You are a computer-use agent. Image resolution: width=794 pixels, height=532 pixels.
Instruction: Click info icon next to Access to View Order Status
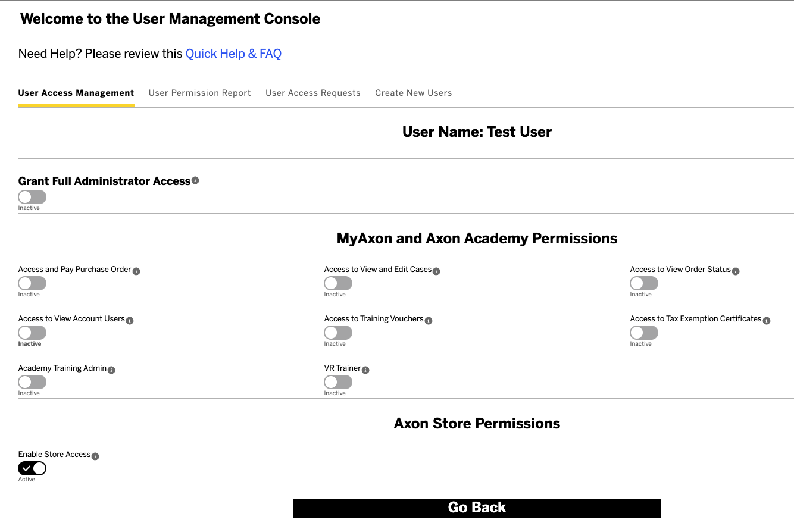click(x=736, y=270)
